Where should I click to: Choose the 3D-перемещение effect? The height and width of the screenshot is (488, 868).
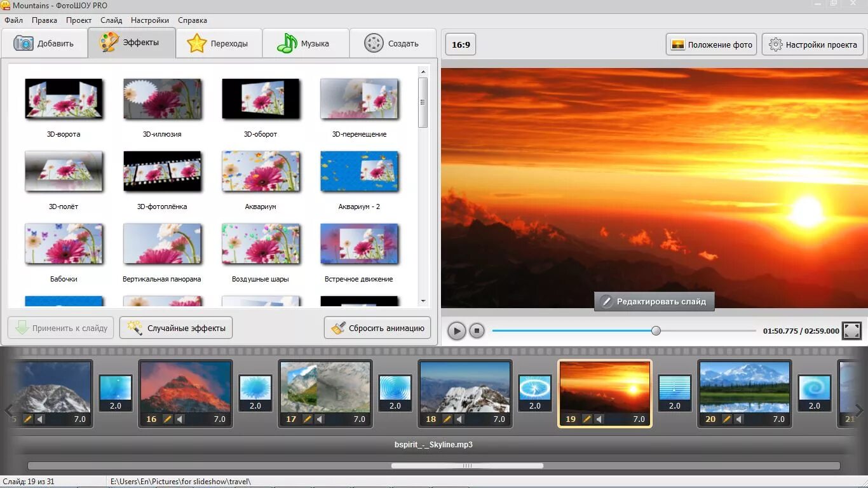(x=359, y=99)
